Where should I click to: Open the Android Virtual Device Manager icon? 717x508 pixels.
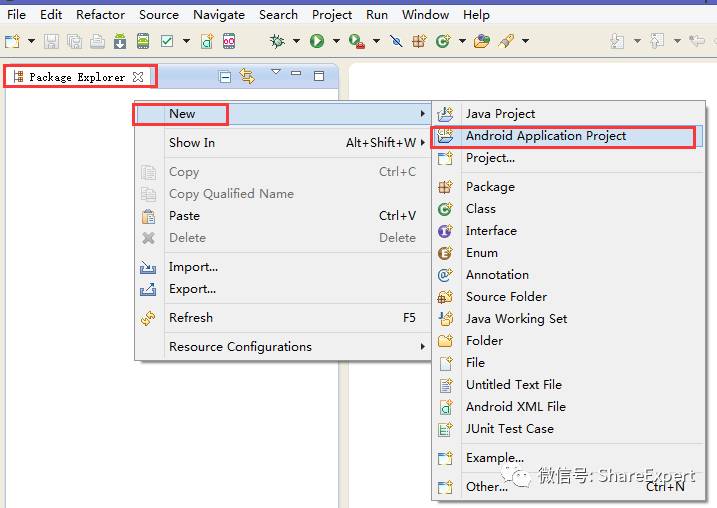(x=143, y=41)
